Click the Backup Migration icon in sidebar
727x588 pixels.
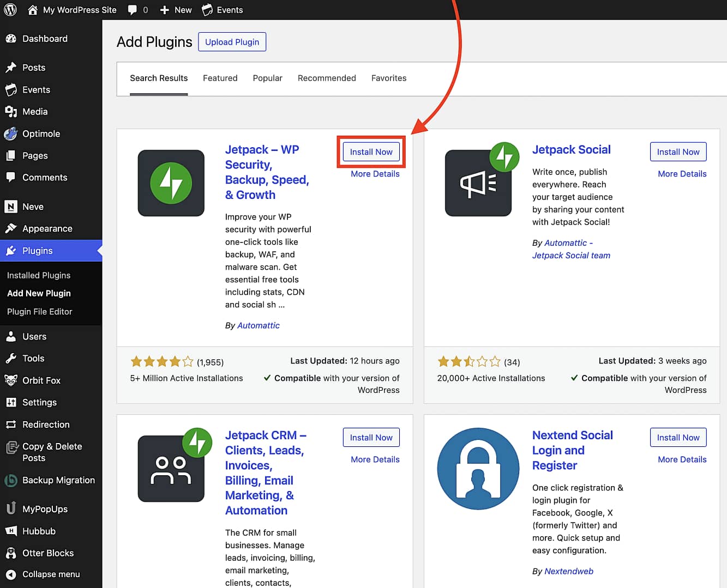coord(11,480)
